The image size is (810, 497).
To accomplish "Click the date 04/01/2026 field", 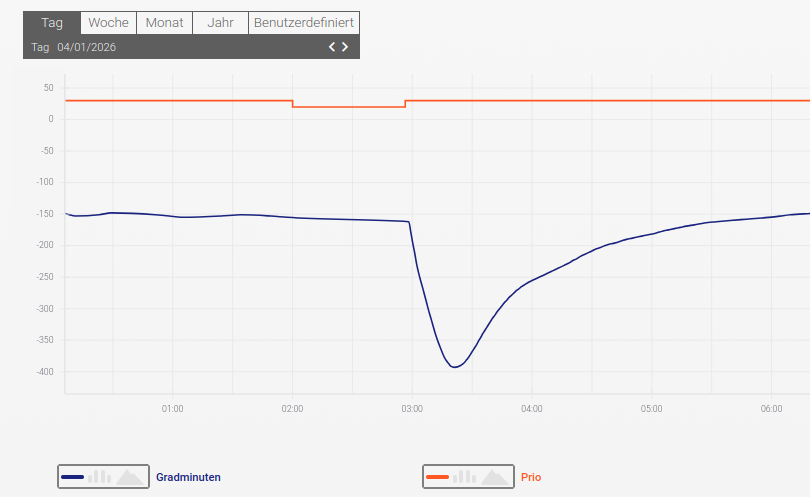I will (86, 47).
